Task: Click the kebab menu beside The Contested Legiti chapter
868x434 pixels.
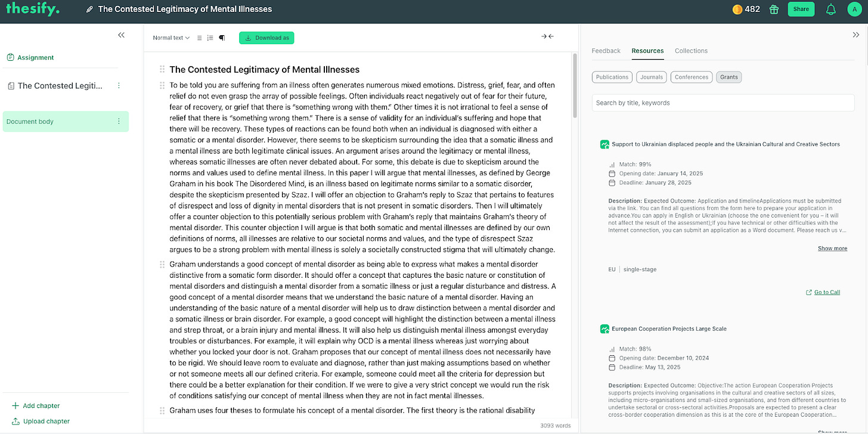Action: tap(118, 85)
